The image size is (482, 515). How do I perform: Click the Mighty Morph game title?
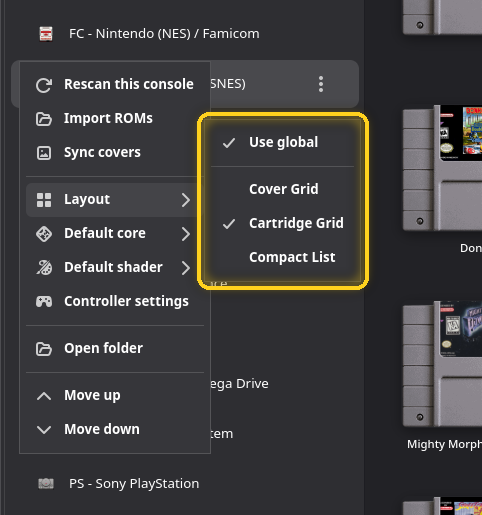[444, 444]
